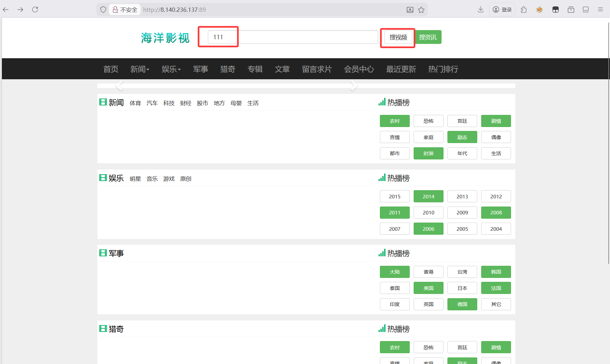
Task: Select the 韩国 region tag
Action: point(496,272)
